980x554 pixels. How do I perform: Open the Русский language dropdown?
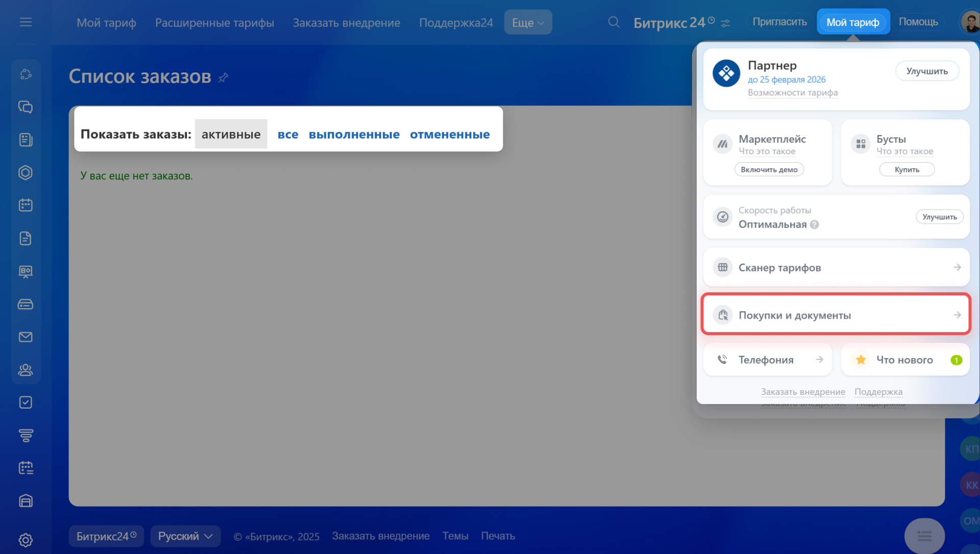[x=185, y=536]
